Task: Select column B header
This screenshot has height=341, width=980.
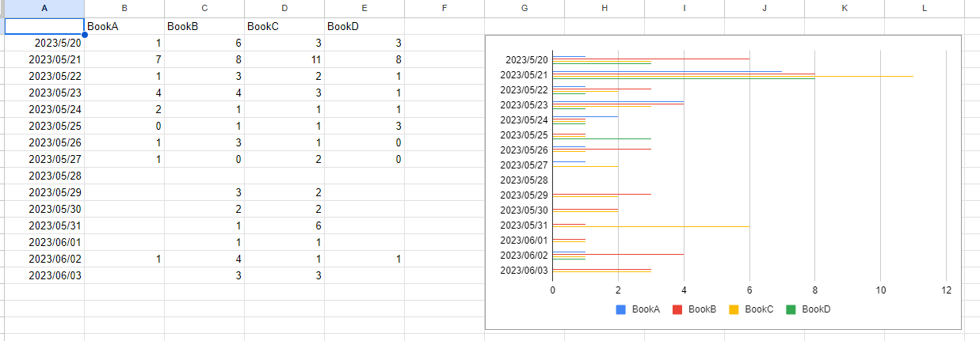Action: [x=124, y=9]
